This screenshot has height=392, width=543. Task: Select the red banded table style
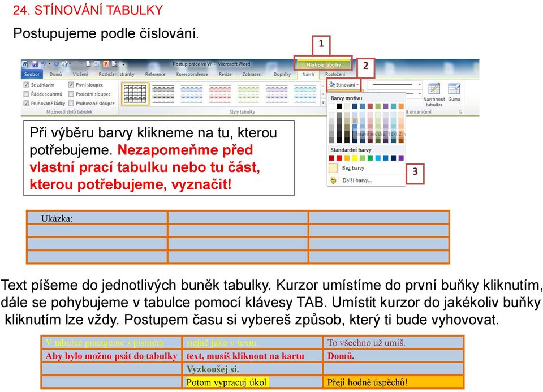click(x=219, y=94)
